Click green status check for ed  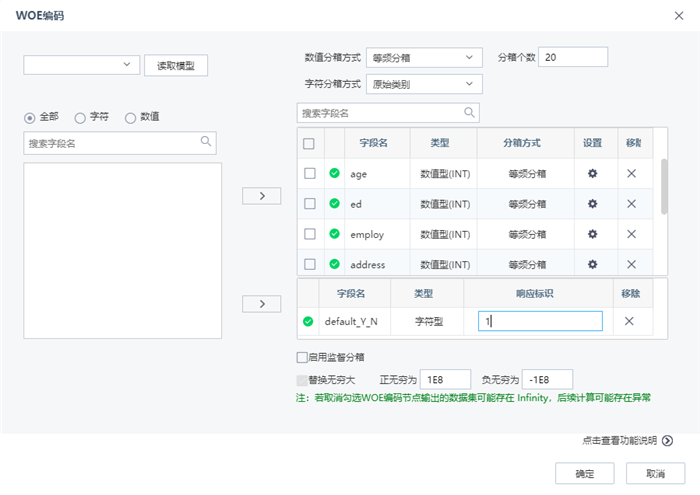[334, 203]
